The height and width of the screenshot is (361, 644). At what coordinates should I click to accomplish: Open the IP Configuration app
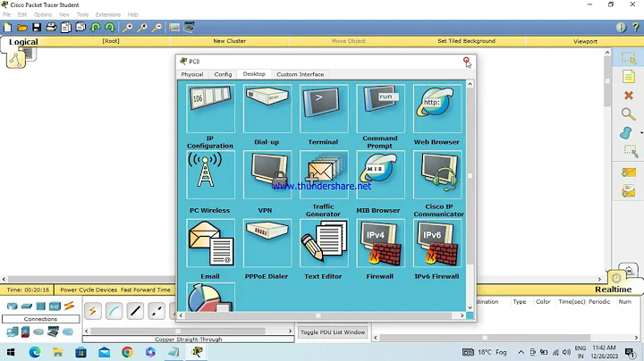[x=210, y=109]
